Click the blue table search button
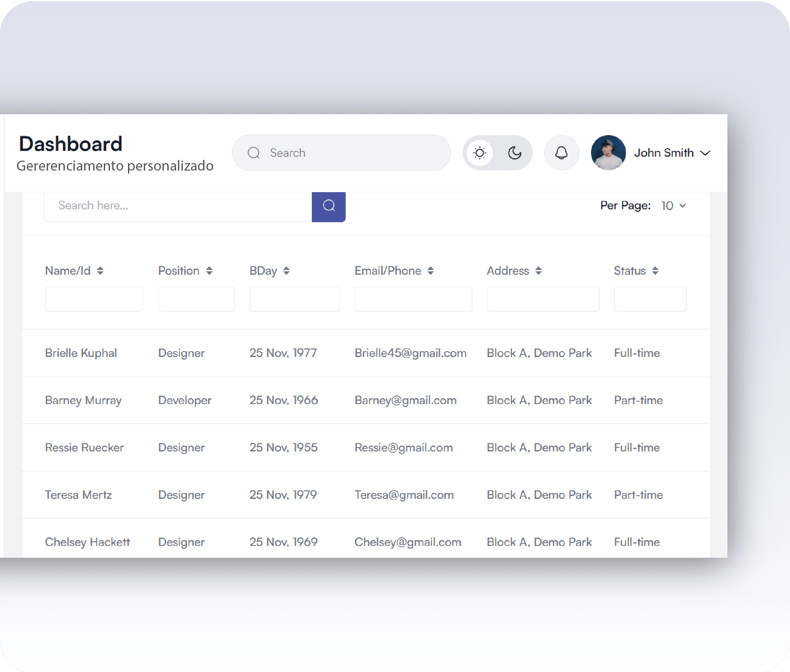 [x=328, y=206]
